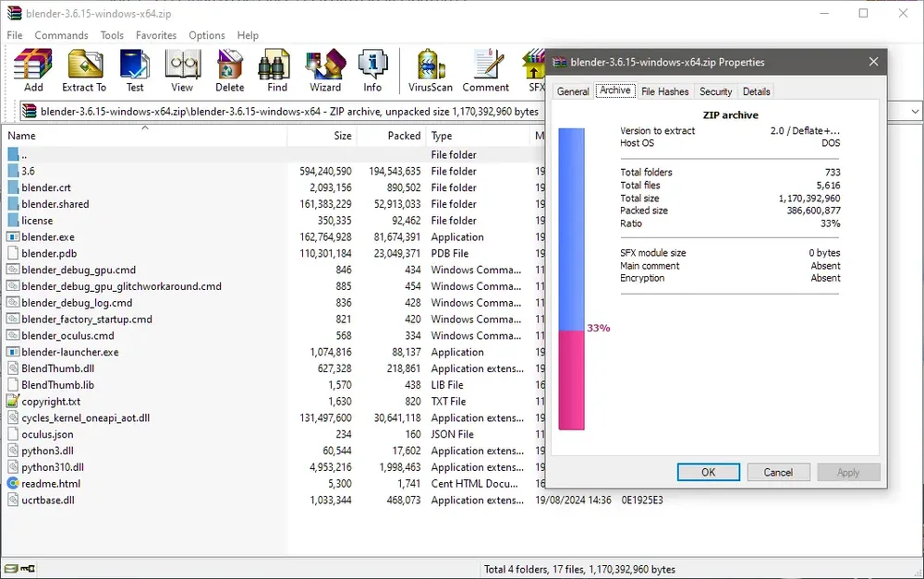Click the 3.6 folder icon
The image size is (924, 579).
13,172
